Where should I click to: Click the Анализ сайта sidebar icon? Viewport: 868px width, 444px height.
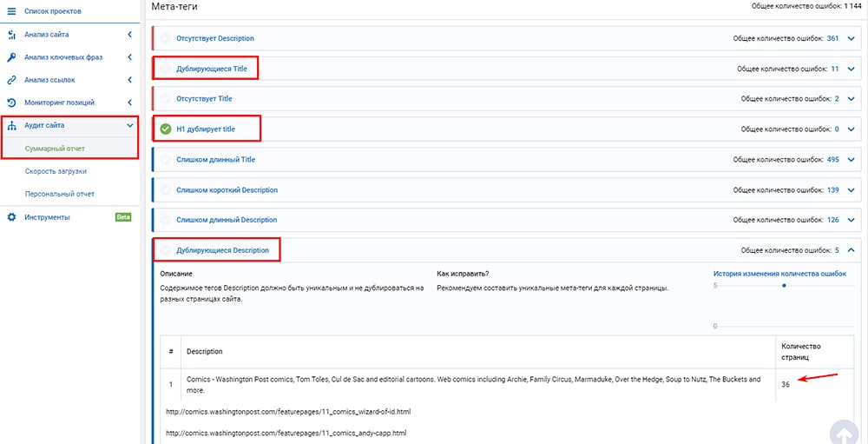[x=12, y=35]
